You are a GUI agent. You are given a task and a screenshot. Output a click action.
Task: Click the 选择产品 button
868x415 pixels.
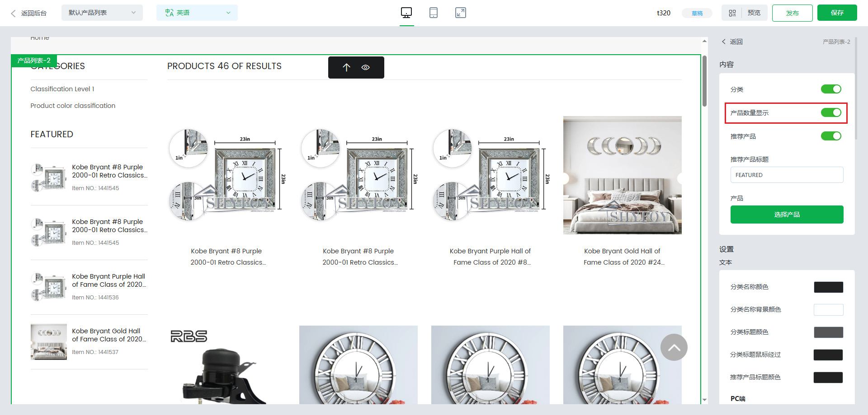click(787, 214)
